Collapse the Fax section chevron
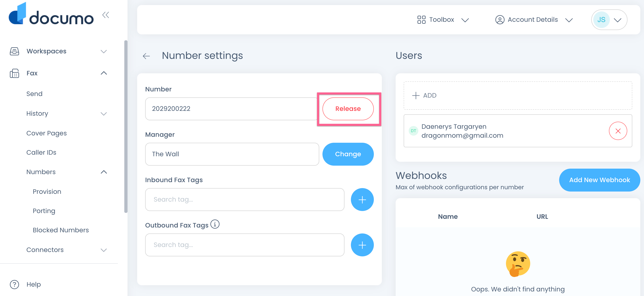The width and height of the screenshot is (644, 296). pos(103,73)
